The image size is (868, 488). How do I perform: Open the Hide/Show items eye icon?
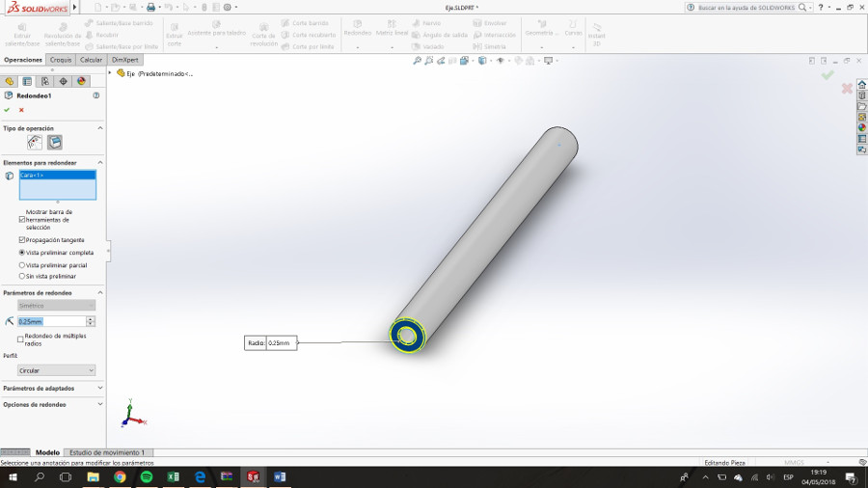tap(501, 61)
